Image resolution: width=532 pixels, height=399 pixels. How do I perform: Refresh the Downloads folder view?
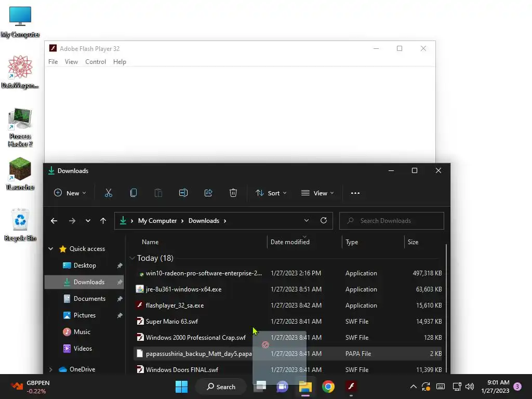tap(324, 220)
